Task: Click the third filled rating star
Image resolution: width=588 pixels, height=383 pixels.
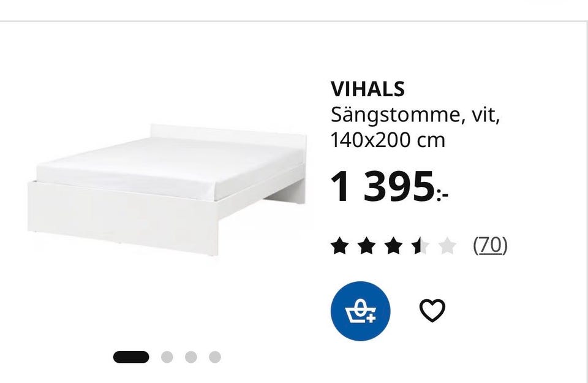Action: coord(393,246)
